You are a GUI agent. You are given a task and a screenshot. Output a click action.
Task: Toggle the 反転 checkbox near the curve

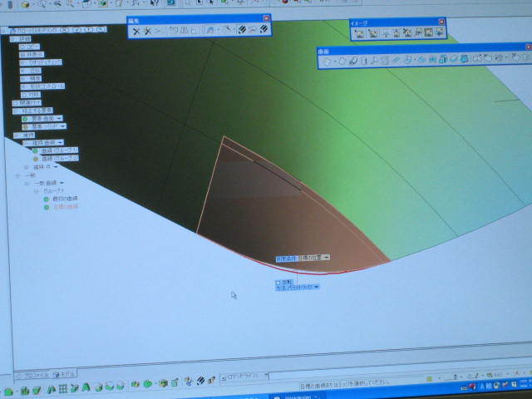278,283
